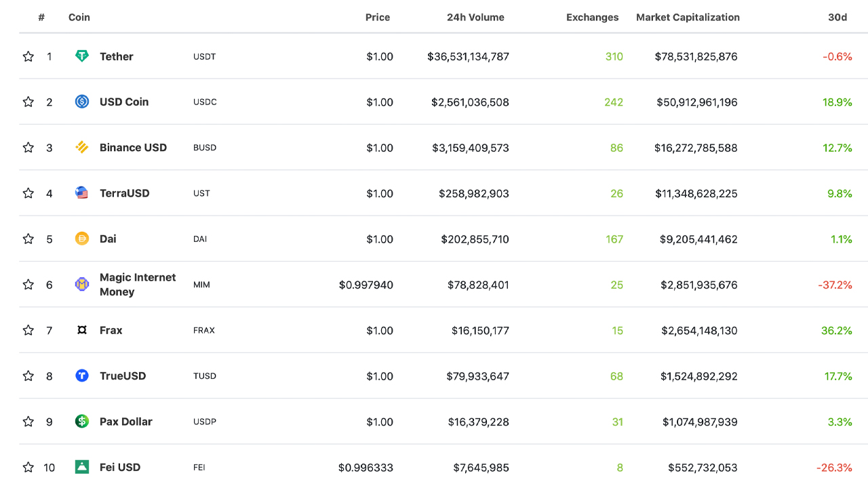
Task: Sort by the Exchanges column header
Action: coord(592,18)
